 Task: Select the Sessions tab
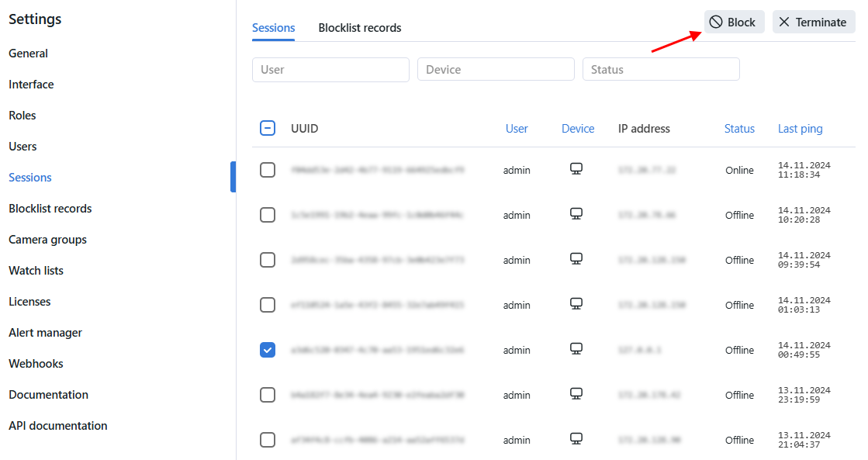click(273, 28)
